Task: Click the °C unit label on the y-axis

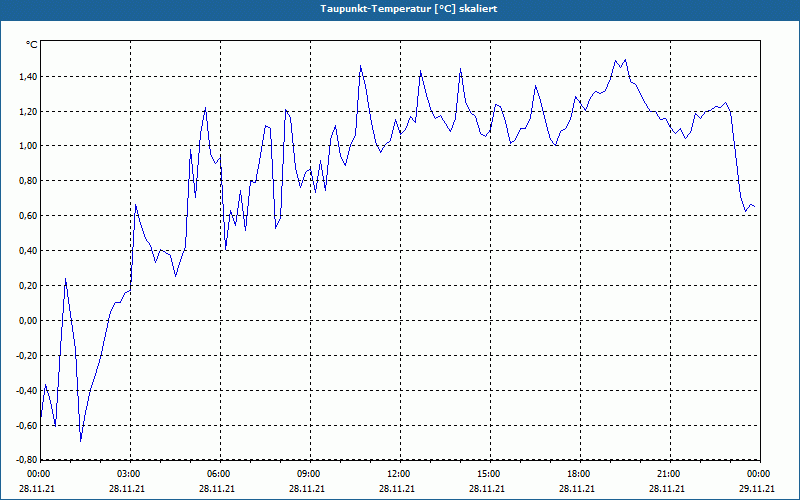Action: (32, 45)
